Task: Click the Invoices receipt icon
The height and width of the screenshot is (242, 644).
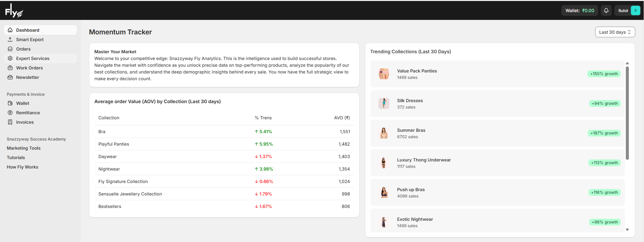Action: [10, 122]
